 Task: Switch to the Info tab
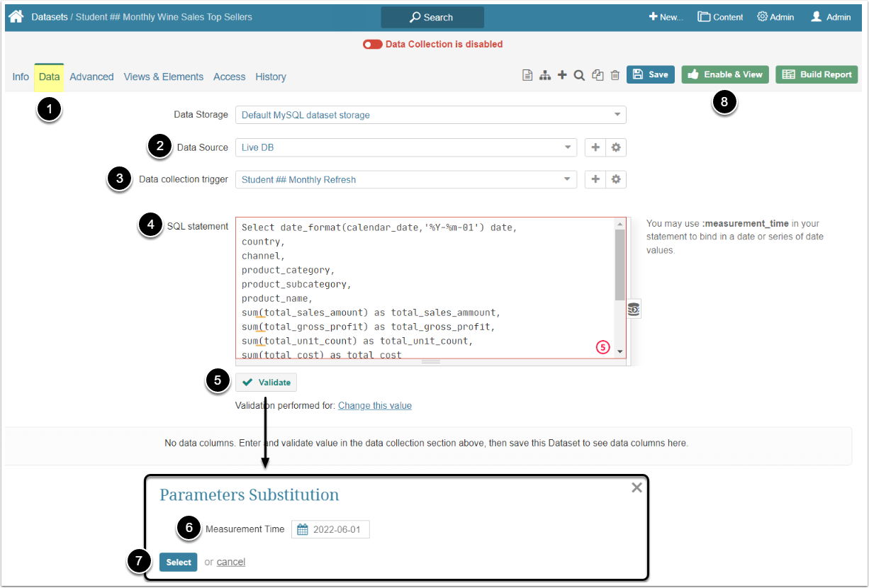pyautogui.click(x=21, y=77)
